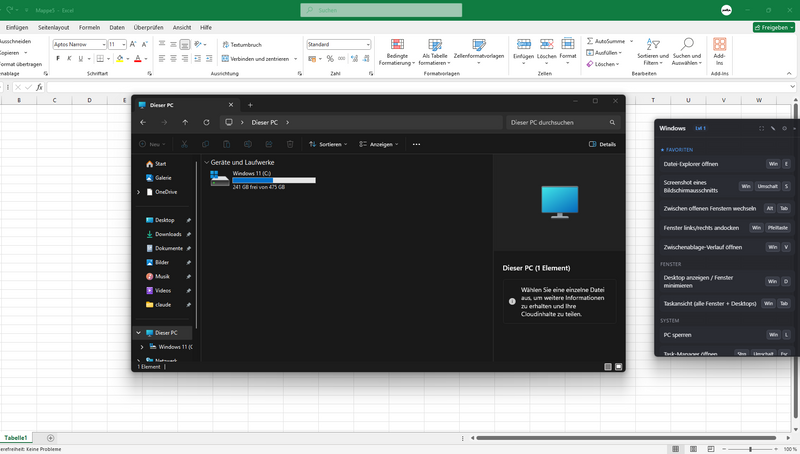Open more options ellipsis in Explorer
The width and height of the screenshot is (800, 454).
coord(416,144)
